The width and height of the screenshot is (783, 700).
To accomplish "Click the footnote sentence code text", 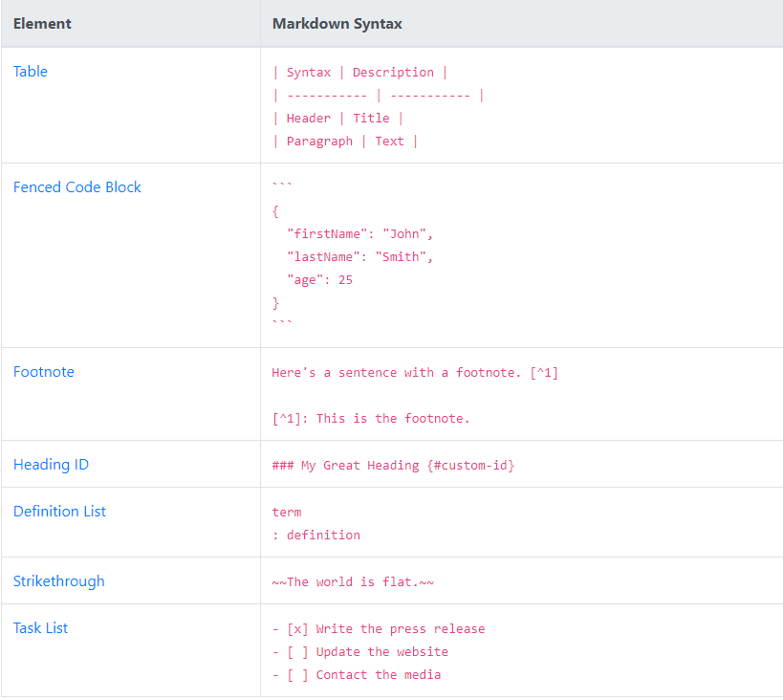I will [x=415, y=373].
